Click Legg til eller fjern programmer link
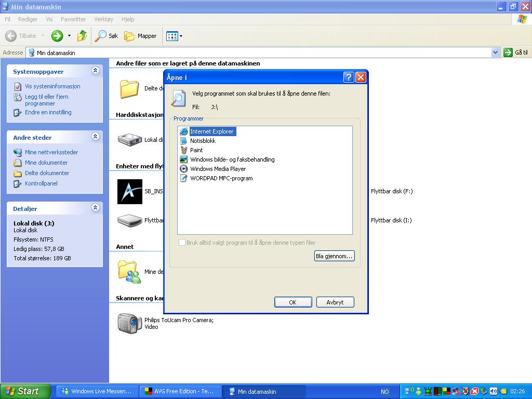 46,100
